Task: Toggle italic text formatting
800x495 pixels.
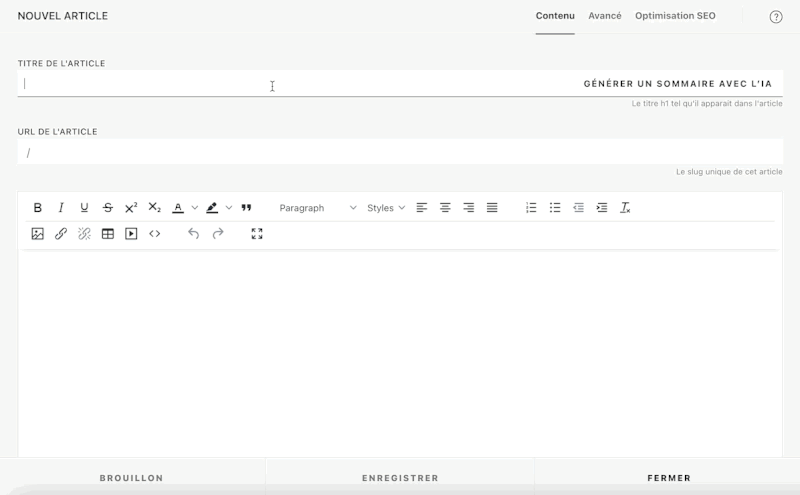Action: [61, 208]
